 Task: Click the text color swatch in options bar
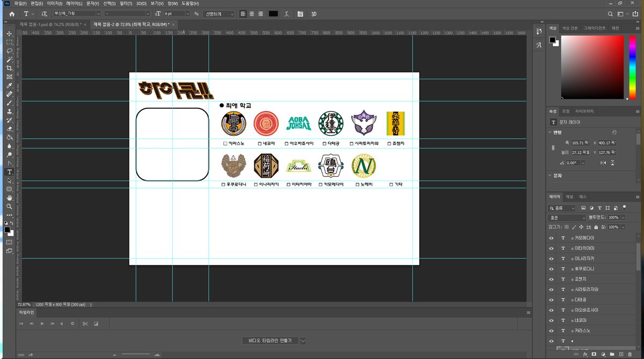pyautogui.click(x=274, y=13)
